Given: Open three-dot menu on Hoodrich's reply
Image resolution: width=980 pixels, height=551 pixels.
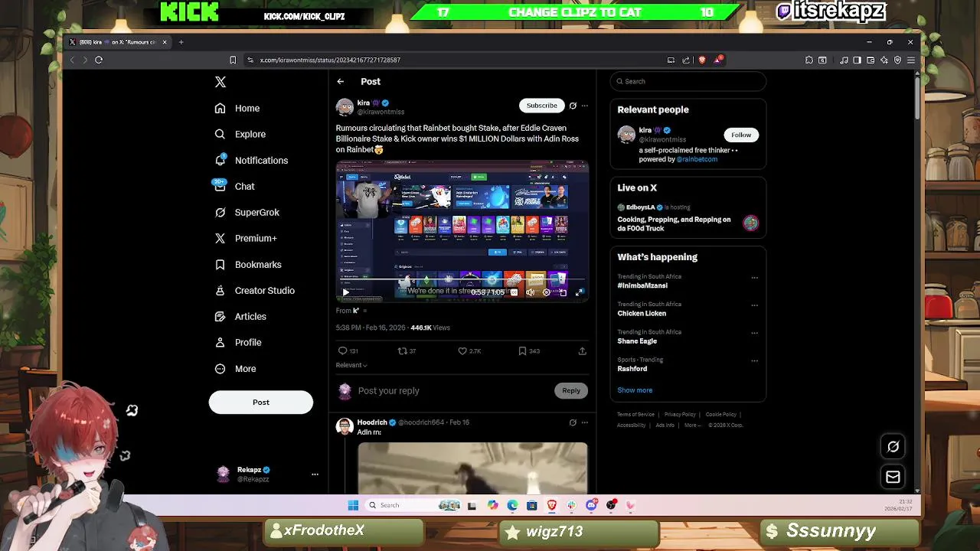Looking at the screenshot, I should [585, 422].
